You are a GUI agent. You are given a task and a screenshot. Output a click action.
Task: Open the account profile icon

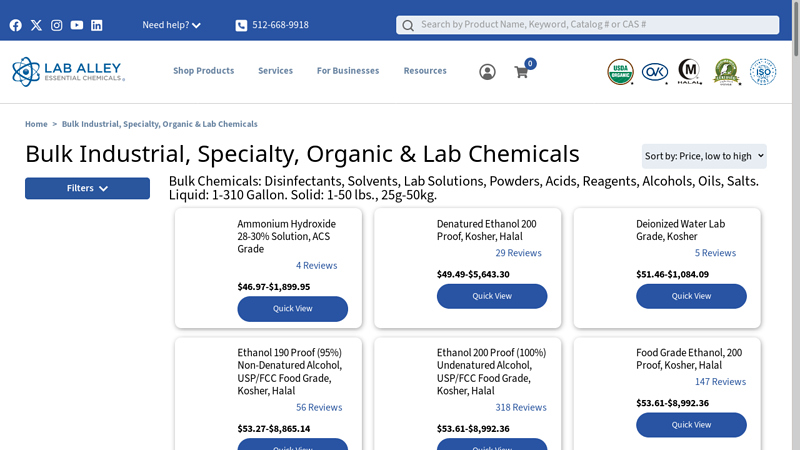(x=487, y=72)
